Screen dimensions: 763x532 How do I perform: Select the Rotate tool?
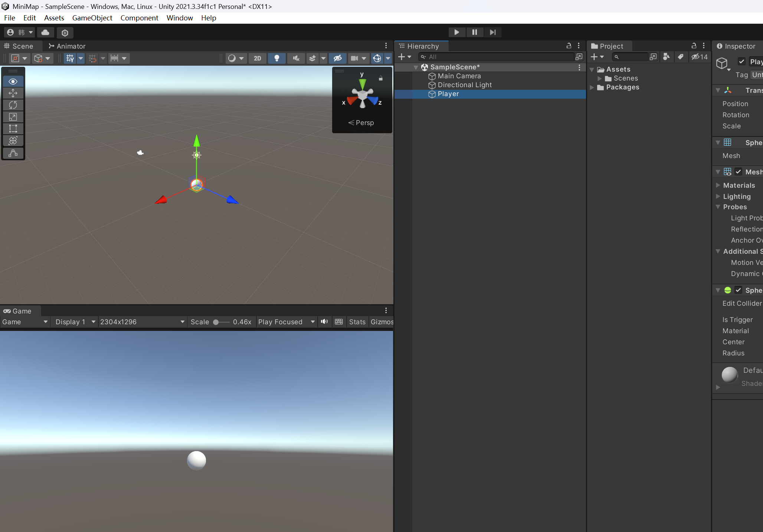(x=13, y=105)
